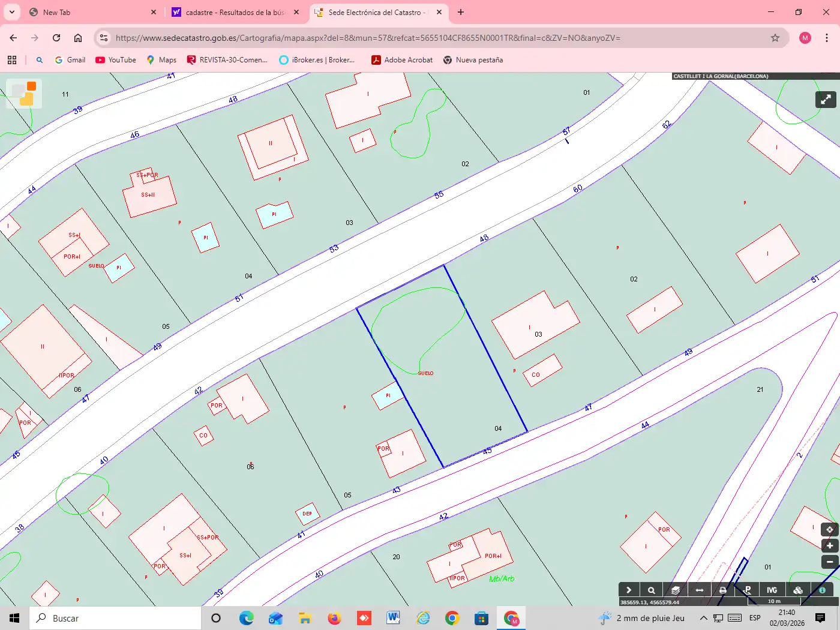Launch Firefox from the taskbar

(334, 618)
